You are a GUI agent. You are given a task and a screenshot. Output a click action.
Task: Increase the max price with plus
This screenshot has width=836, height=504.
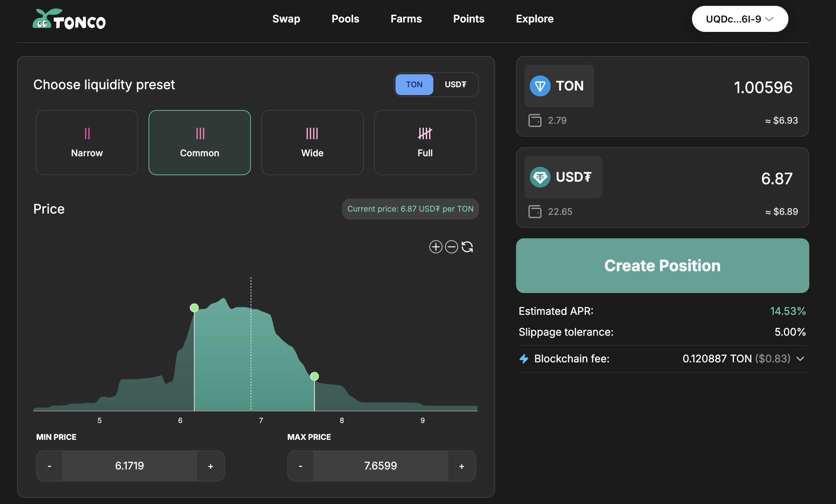point(461,466)
